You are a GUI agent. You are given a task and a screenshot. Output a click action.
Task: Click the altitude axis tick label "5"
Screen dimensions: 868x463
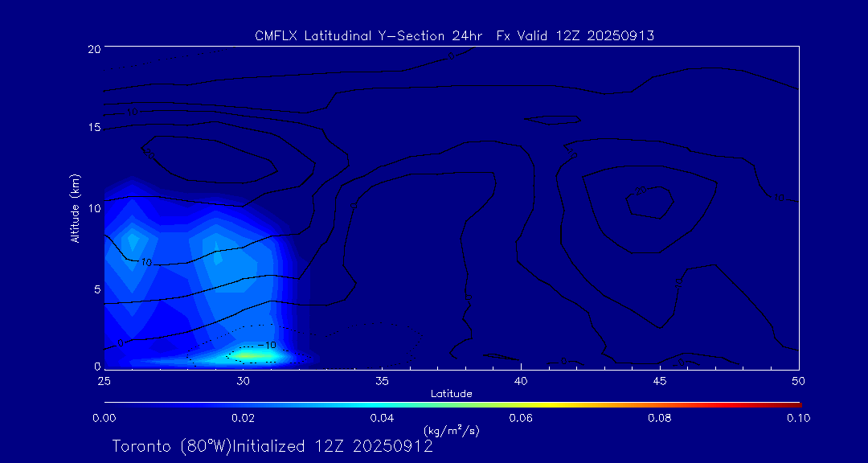point(96,289)
